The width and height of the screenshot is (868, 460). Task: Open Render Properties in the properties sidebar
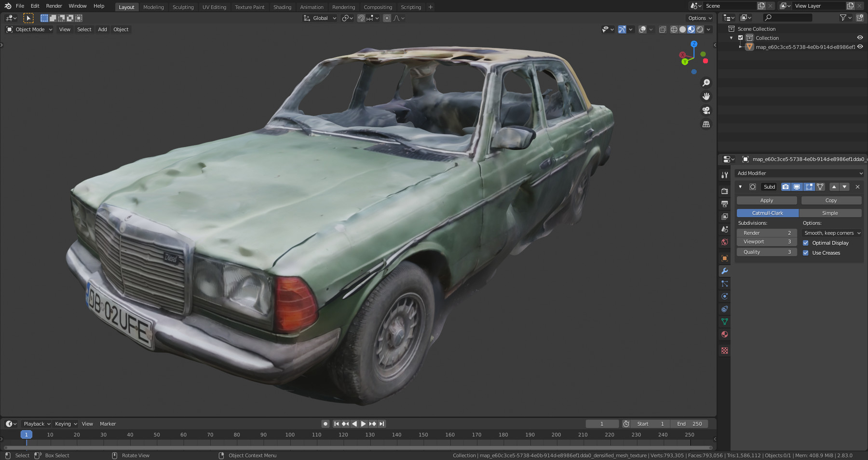(724, 191)
